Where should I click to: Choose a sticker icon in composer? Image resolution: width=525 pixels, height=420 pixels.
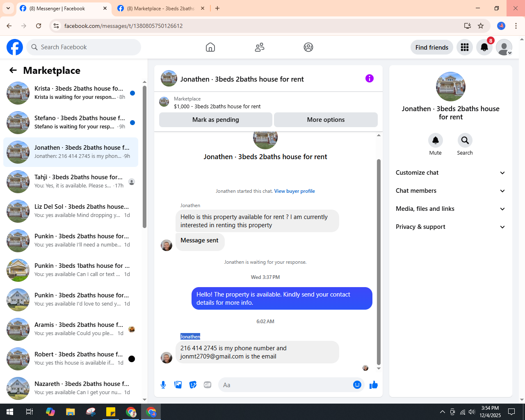[193, 385]
